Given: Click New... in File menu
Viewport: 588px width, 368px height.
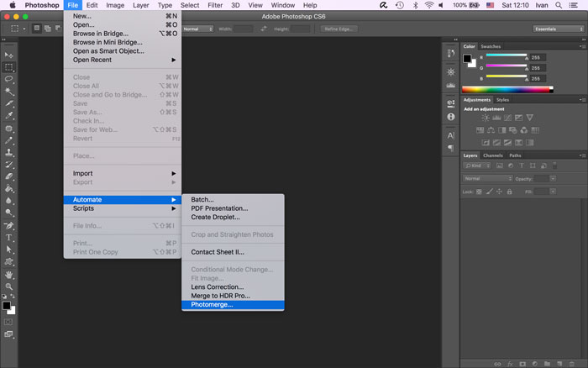Looking at the screenshot, I should pyautogui.click(x=123, y=16).
